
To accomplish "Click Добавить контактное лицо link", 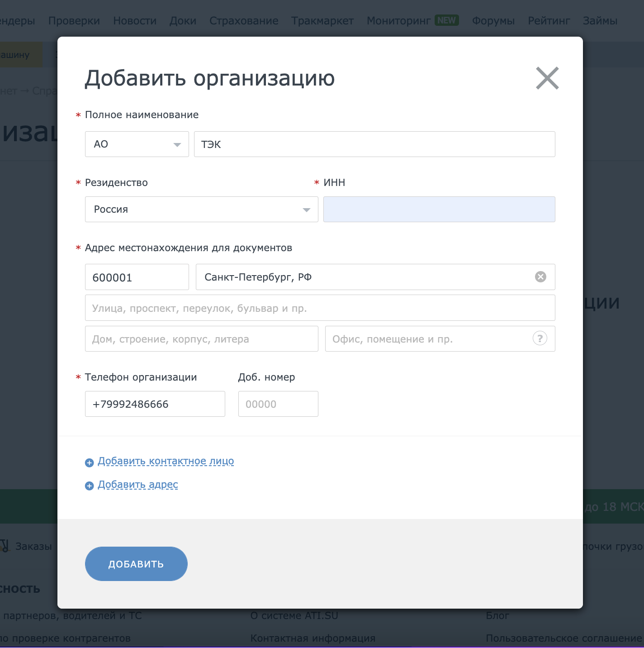I will coord(166,461).
